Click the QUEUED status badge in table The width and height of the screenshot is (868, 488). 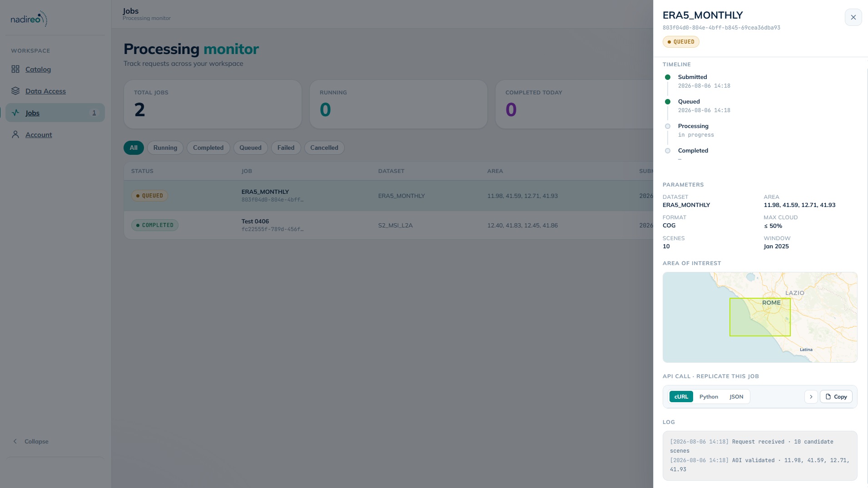[150, 196]
